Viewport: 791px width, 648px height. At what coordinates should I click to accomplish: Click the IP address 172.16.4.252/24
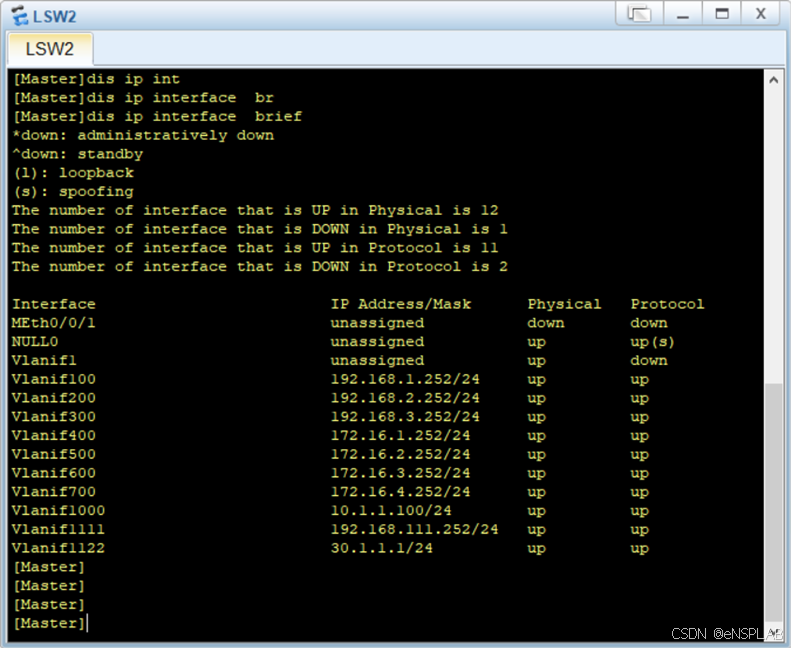click(x=401, y=492)
